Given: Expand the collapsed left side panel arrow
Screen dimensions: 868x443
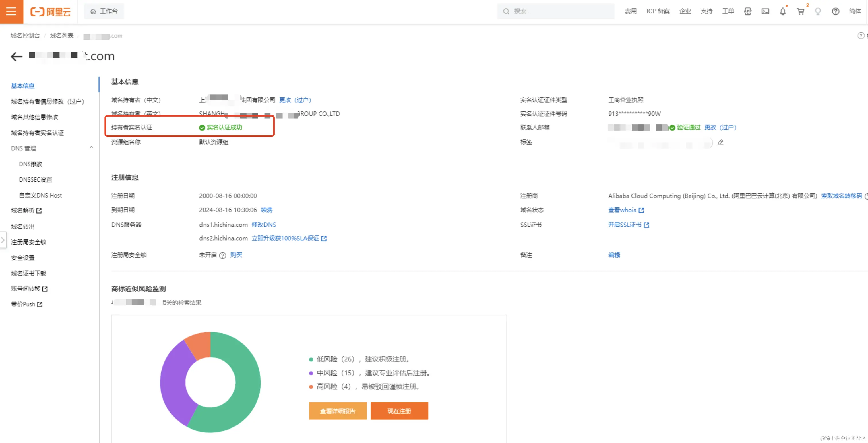Looking at the screenshot, I should click(x=3, y=240).
